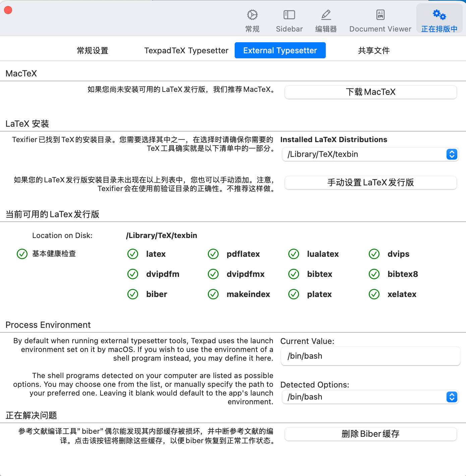
Task: Click the checkmark icon beside biber
Action: [x=133, y=294]
